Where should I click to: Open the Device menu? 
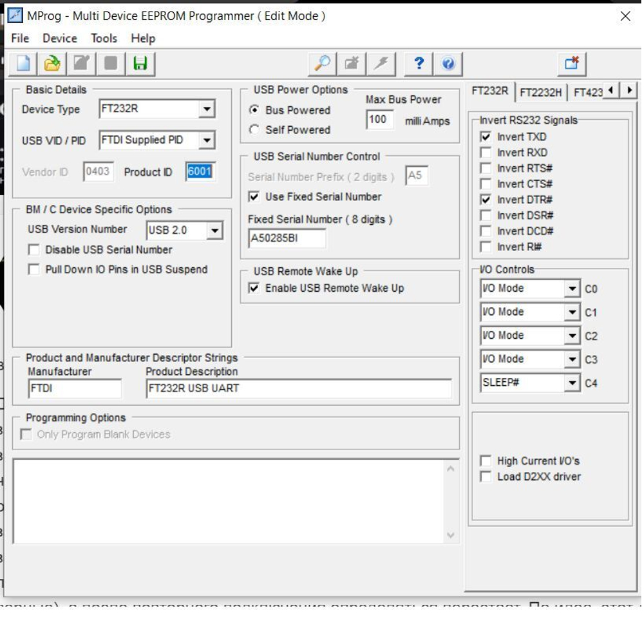pos(59,38)
